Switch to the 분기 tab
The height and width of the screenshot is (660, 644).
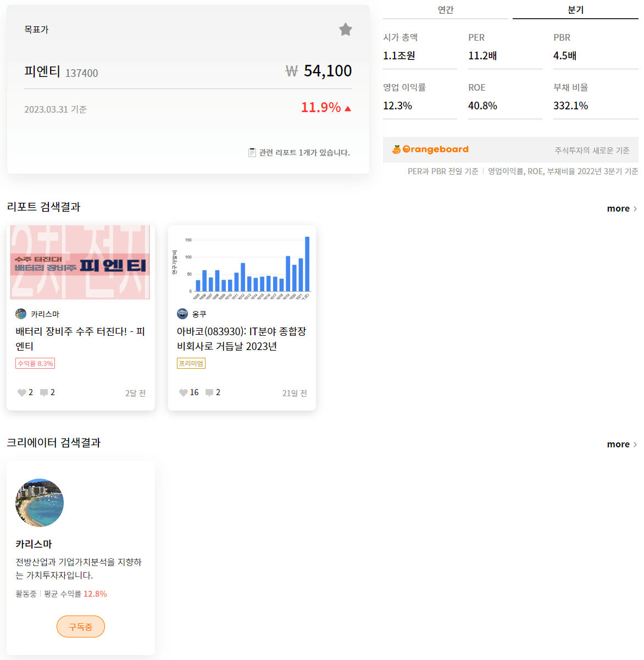(x=575, y=10)
